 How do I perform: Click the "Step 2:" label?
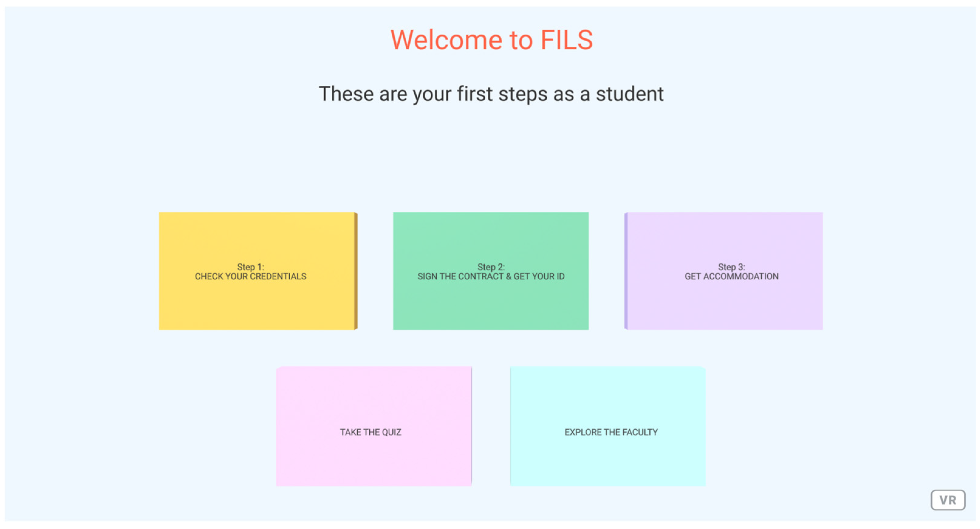pyautogui.click(x=491, y=267)
